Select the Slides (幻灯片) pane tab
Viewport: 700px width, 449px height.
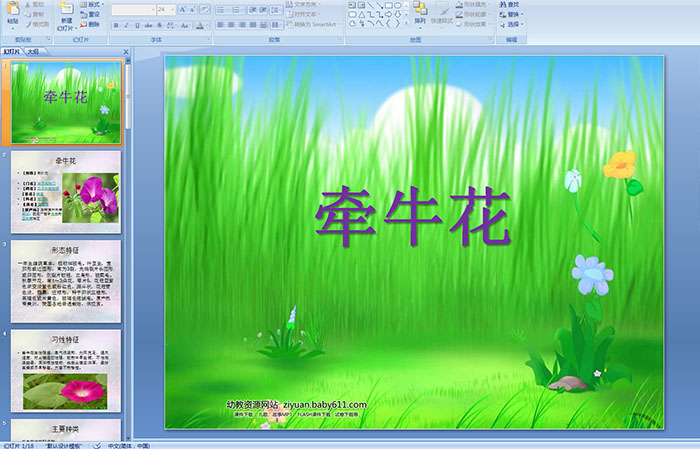12,50
